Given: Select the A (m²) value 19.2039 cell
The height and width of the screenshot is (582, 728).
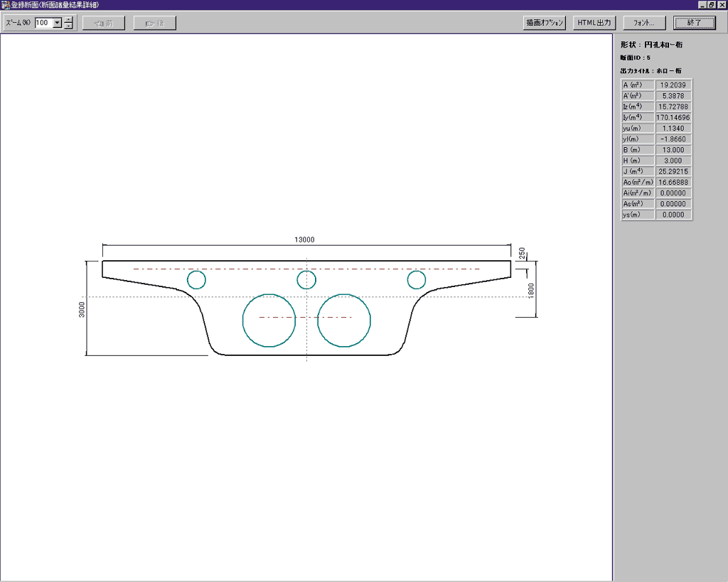Looking at the screenshot, I should (673, 85).
